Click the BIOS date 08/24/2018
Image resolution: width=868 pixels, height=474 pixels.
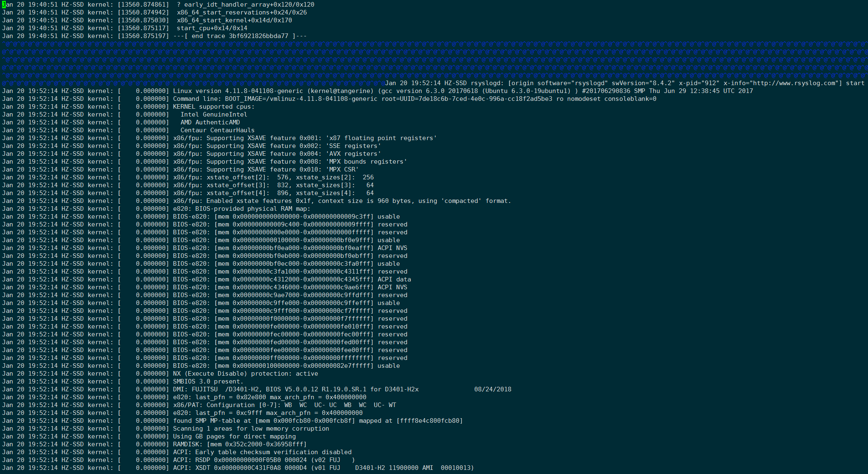492,389
